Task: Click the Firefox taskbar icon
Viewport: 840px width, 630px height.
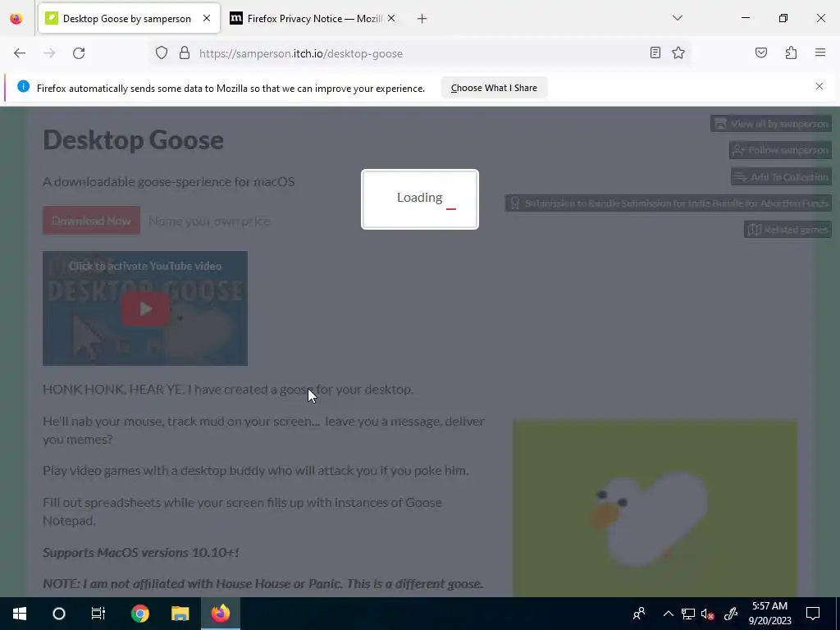Action: click(x=220, y=614)
